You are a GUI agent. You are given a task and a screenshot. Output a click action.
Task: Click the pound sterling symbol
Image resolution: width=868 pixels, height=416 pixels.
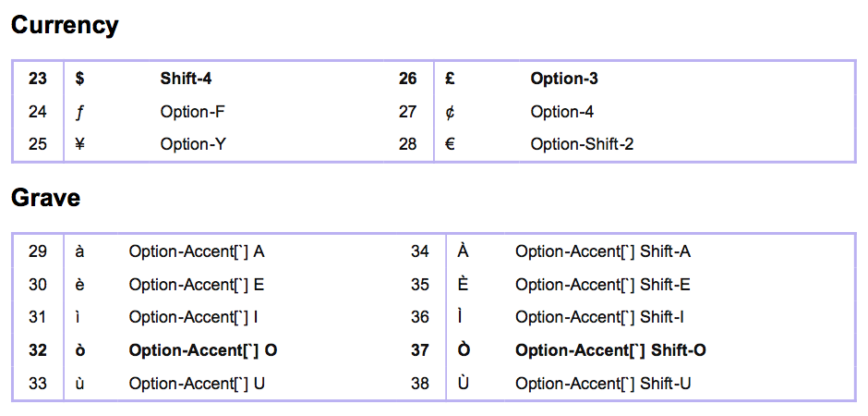coord(449,80)
